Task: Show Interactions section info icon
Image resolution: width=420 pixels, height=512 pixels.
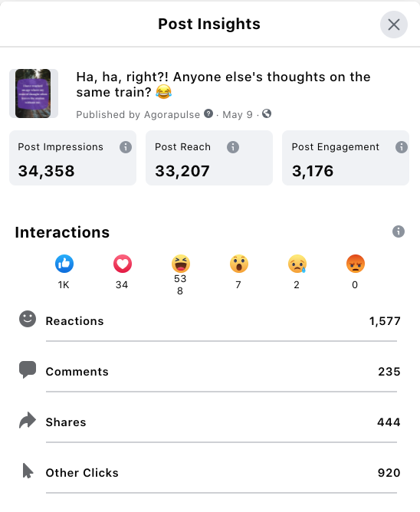Action: [398, 231]
